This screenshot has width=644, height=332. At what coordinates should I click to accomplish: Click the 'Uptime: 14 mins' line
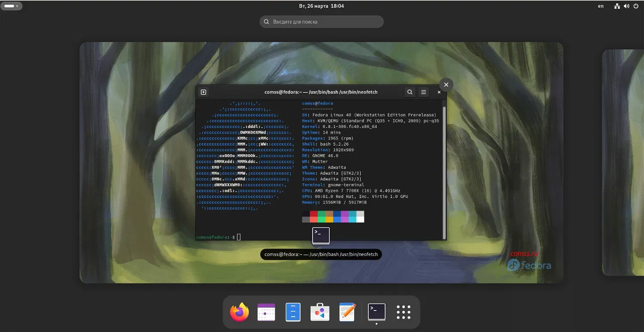tap(322, 132)
